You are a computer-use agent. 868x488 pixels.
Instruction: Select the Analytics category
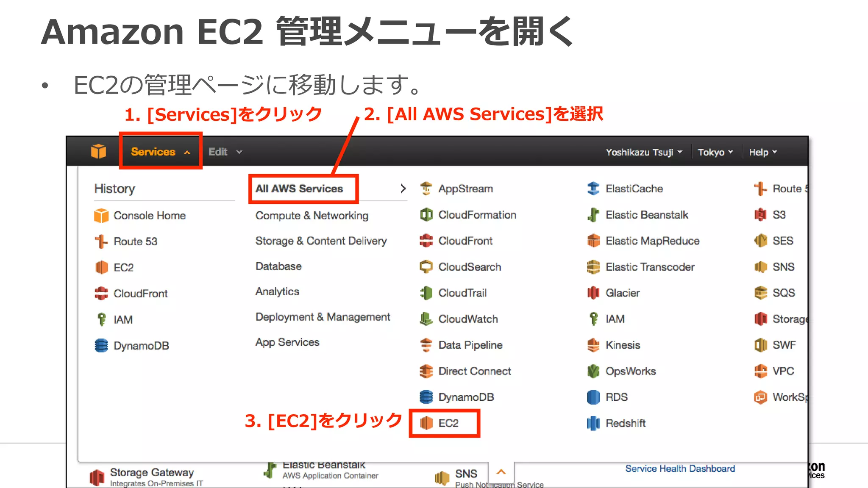click(277, 291)
